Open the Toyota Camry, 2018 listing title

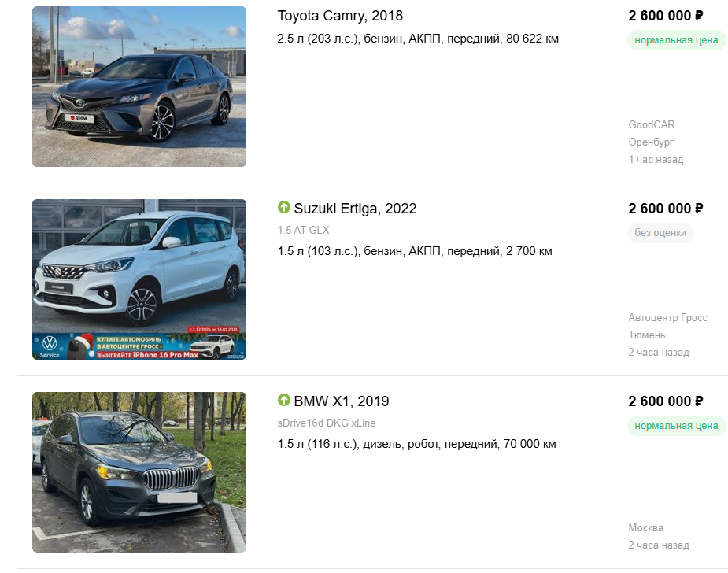[x=340, y=16]
